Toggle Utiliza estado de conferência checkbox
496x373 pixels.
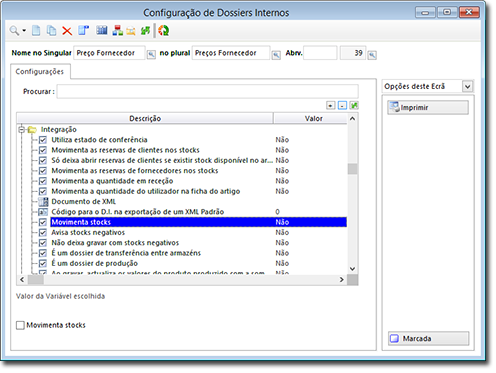click(x=43, y=140)
